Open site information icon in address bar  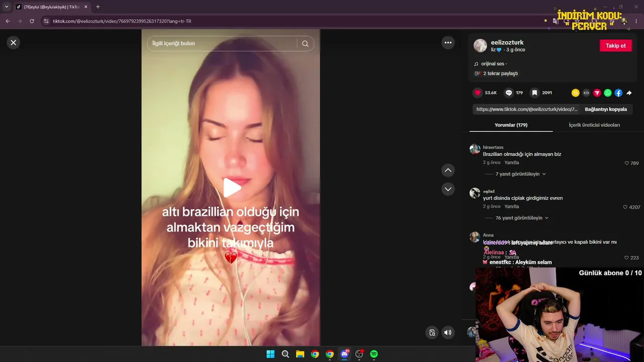coord(46,21)
